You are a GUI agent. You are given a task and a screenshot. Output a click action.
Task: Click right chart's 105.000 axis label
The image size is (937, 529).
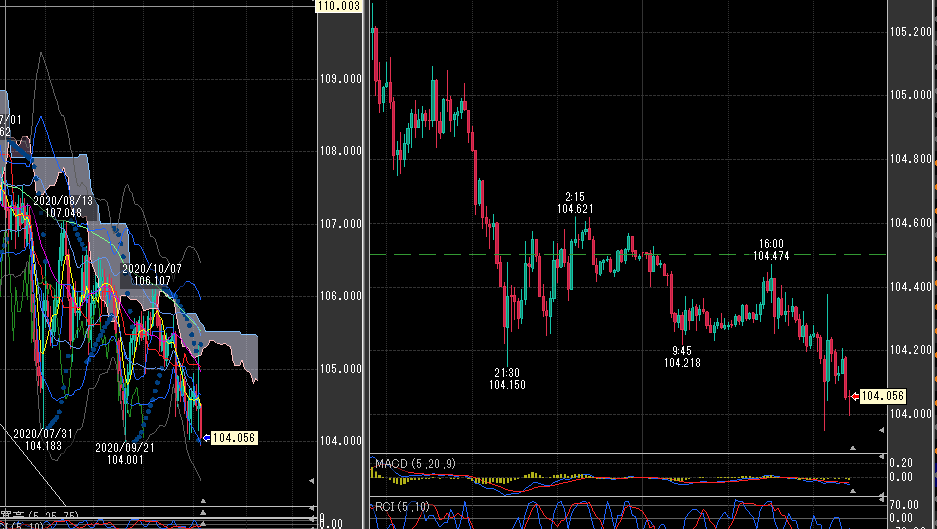point(911,95)
